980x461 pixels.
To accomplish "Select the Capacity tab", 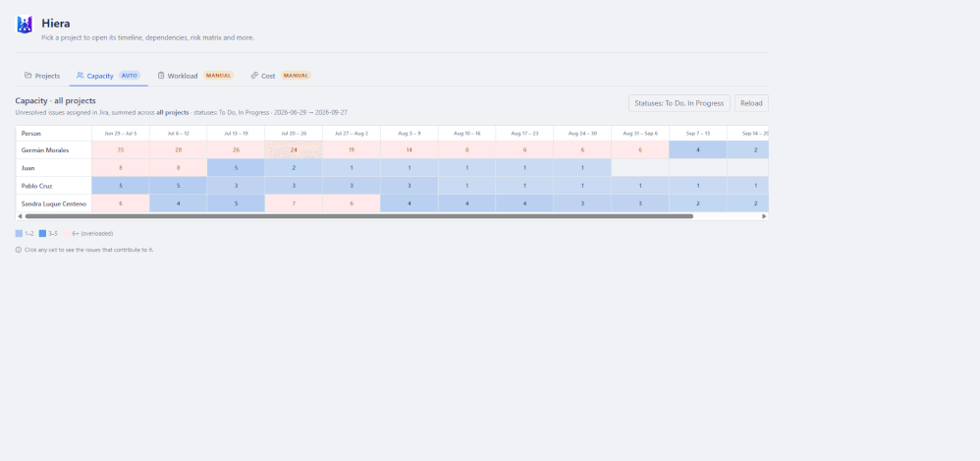I will (108, 76).
